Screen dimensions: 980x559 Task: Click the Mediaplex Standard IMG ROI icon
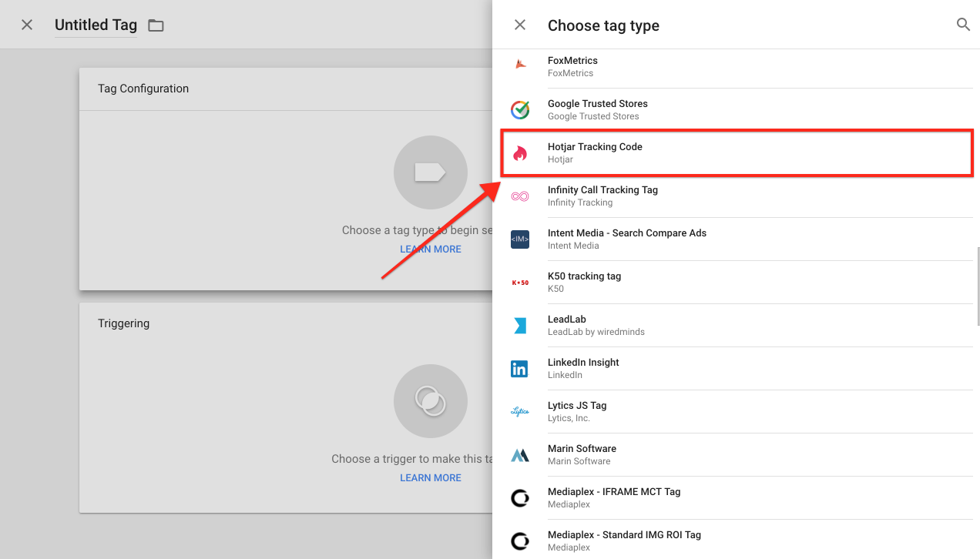pos(520,541)
